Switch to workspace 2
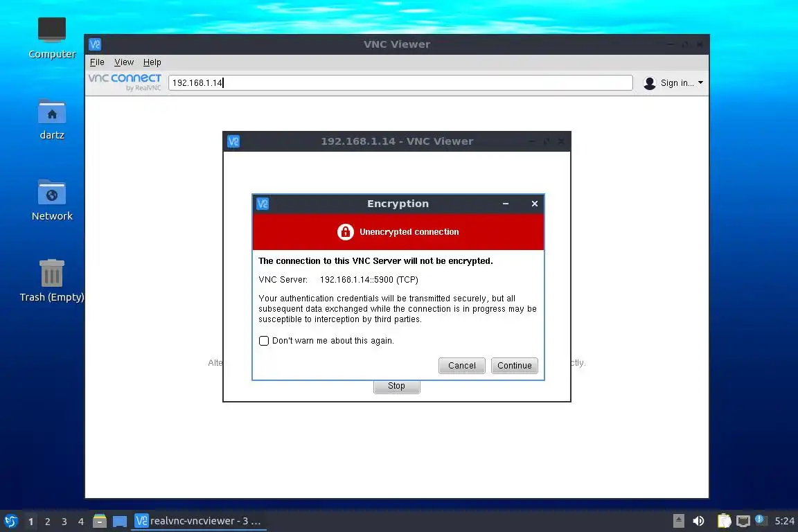Viewport: 798px width, 532px height. coord(47,522)
